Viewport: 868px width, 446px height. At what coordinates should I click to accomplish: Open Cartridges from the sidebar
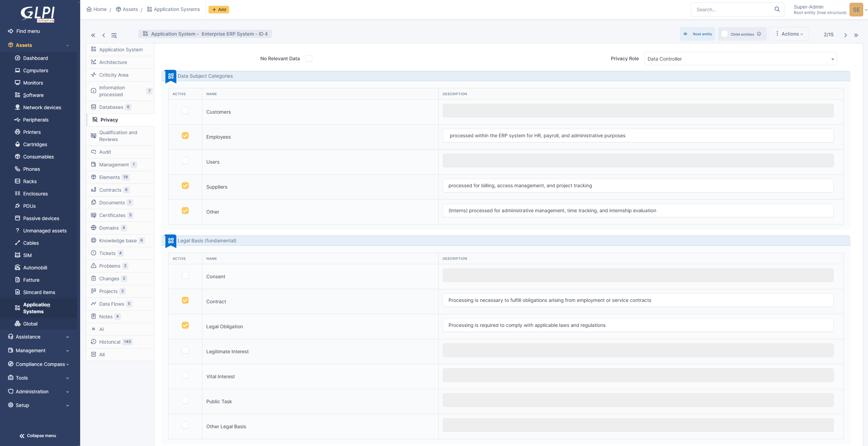click(x=35, y=144)
